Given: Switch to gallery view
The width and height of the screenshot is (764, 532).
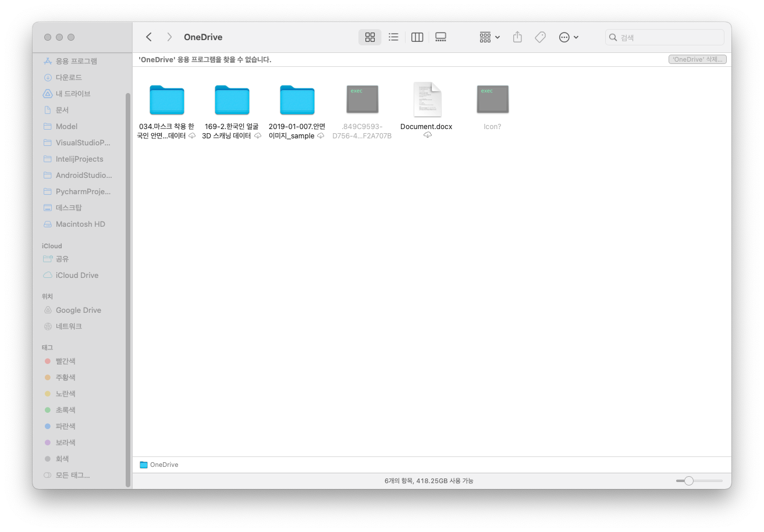Looking at the screenshot, I should click(440, 37).
